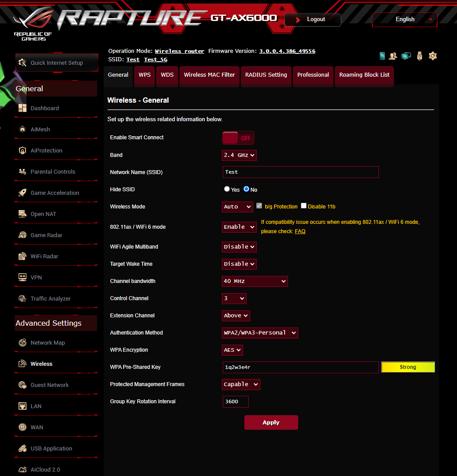Click the guest users status icon

[x=393, y=56]
